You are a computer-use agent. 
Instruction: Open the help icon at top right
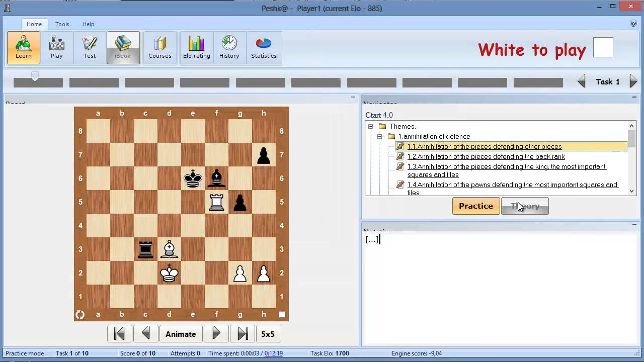point(633,24)
